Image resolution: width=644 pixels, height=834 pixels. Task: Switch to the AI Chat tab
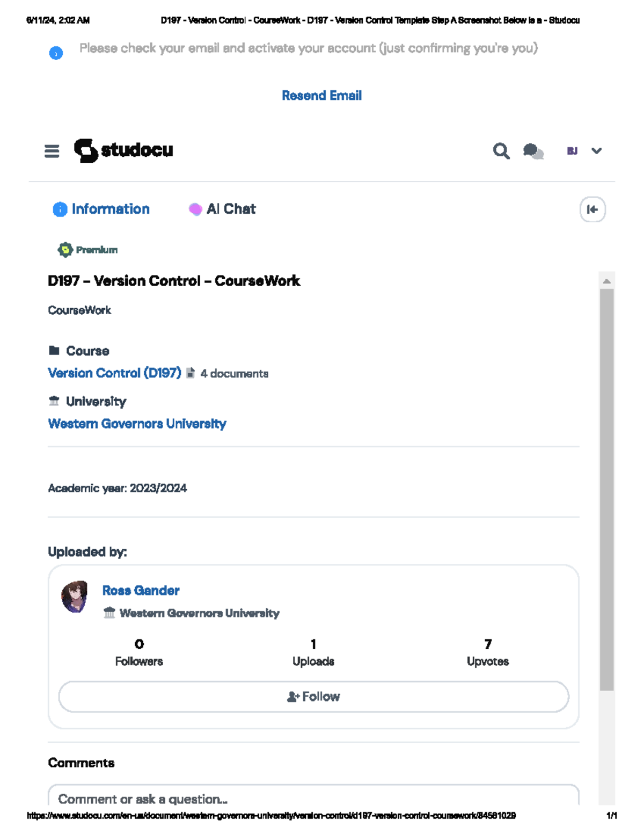tap(222, 209)
